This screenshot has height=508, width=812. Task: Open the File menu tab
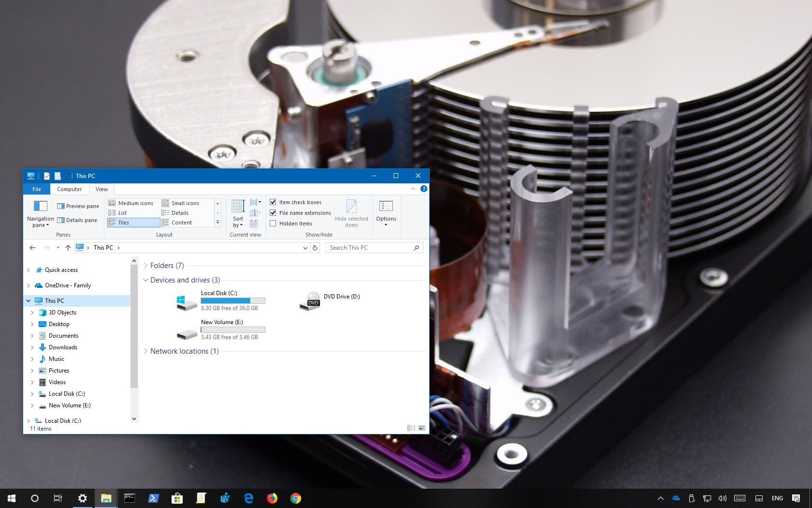[37, 189]
